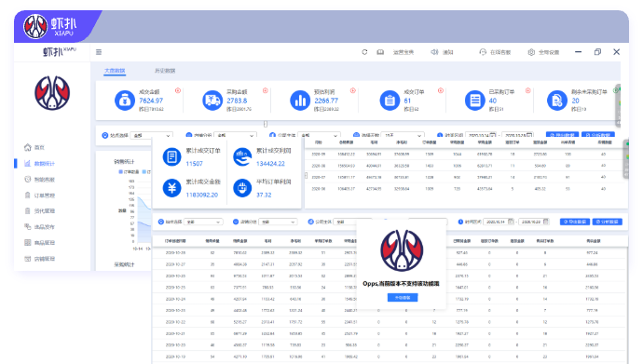The width and height of the screenshot is (643, 364).
Task: Select the 大盘数据 tab
Action: (115, 71)
